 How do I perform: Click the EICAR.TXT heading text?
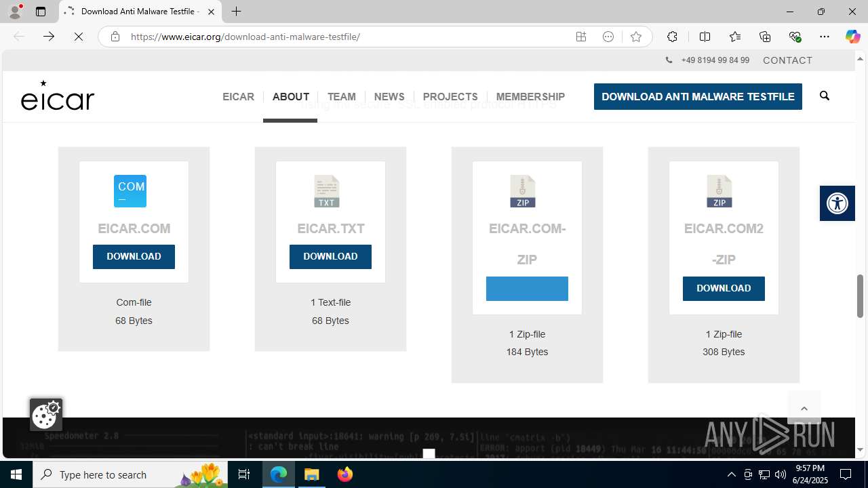coord(330,229)
